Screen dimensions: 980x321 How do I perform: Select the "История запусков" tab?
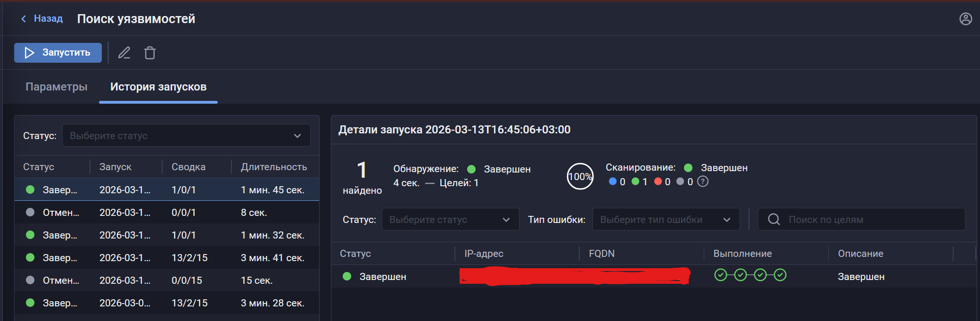coord(158,87)
